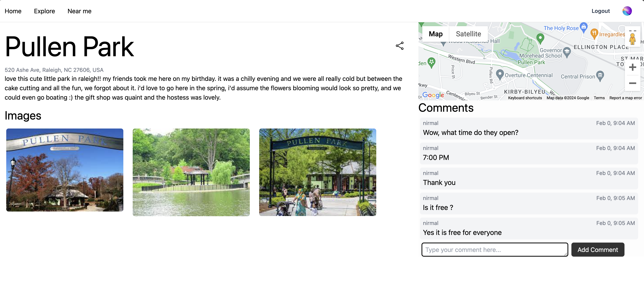This screenshot has height=291, width=644.
Task: Click the Central Prison map marker
Action: click(x=600, y=75)
